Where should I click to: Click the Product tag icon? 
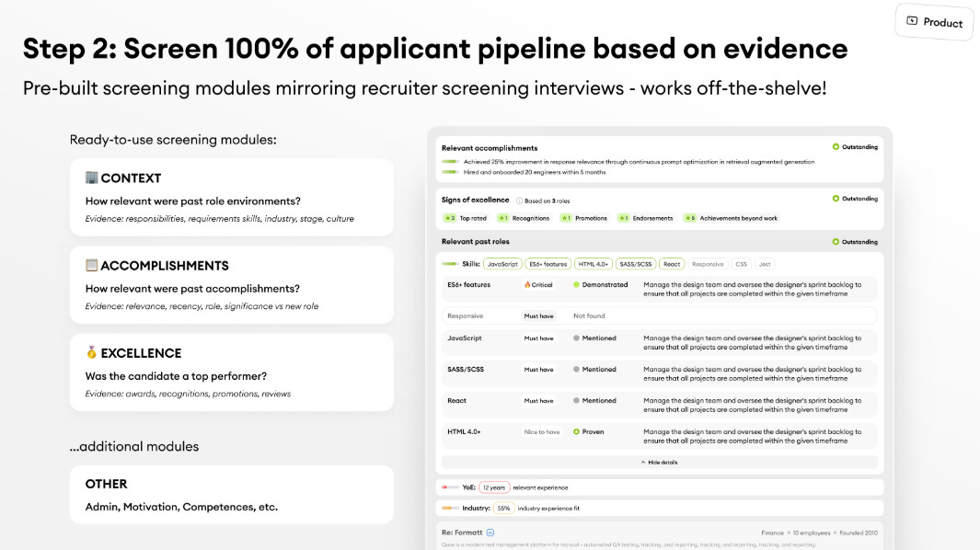pyautogui.click(x=912, y=20)
